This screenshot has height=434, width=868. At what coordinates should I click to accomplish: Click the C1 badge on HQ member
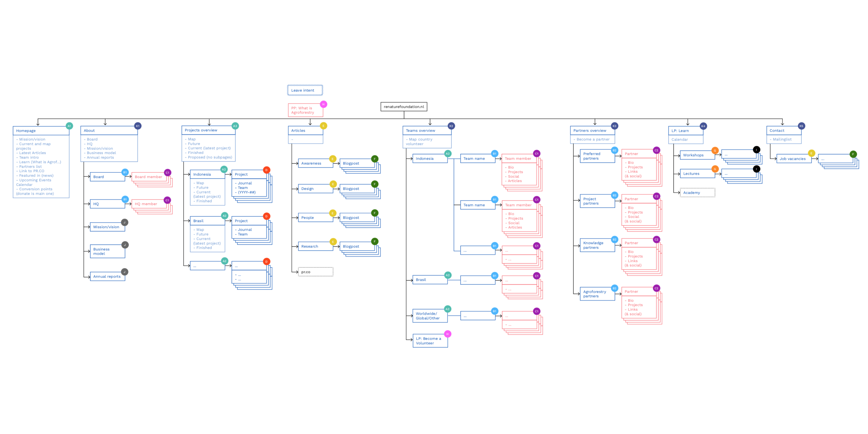(167, 200)
